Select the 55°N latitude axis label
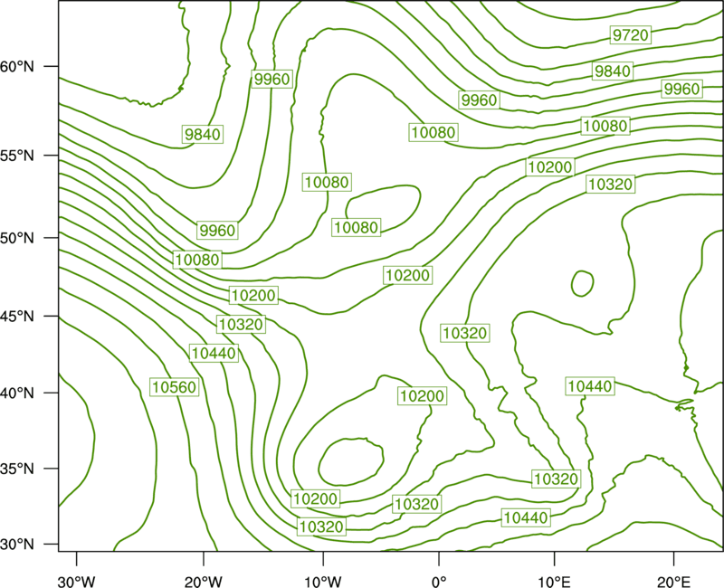Screen dimensions: 724x588 [x=17, y=155]
